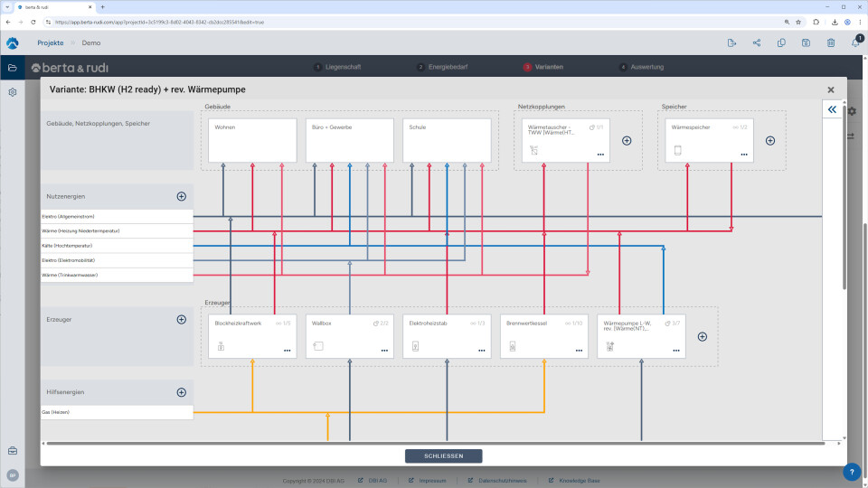
Task: Click the export project icon
Action: (732, 42)
